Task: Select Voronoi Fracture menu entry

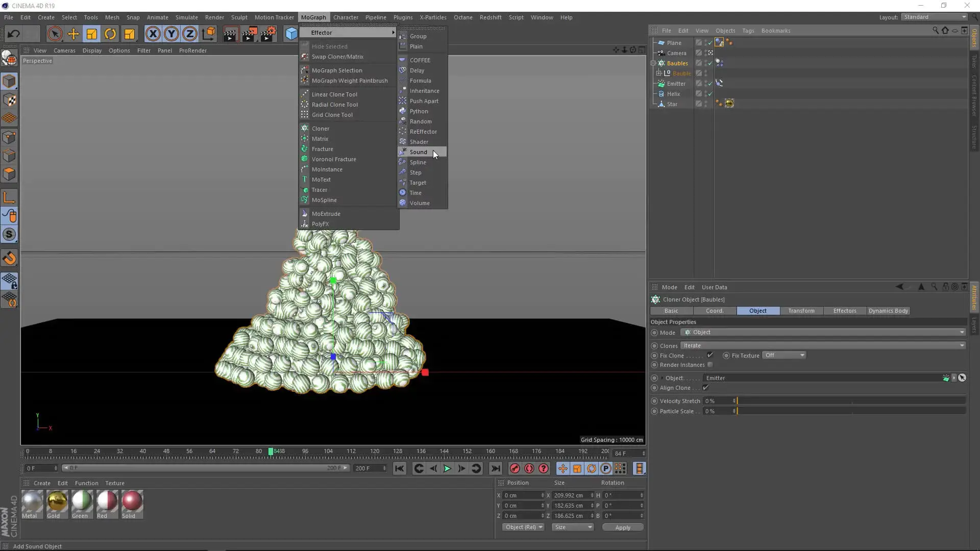Action: tap(349, 159)
